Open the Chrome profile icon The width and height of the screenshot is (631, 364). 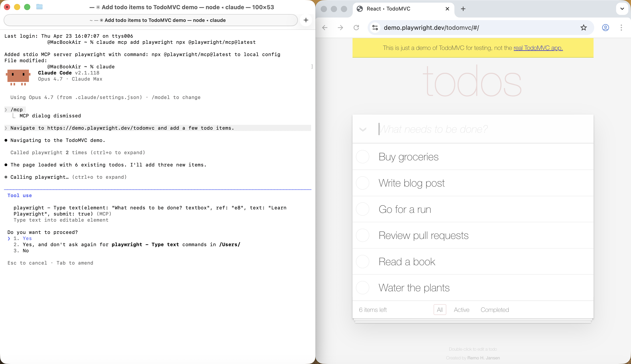[606, 28]
